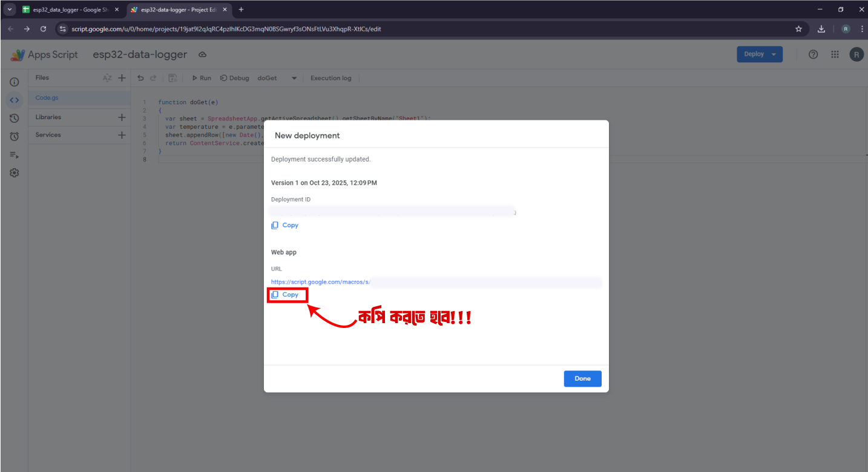Open the Executions list icon
Screen dimensions: 868x472
pos(15,155)
